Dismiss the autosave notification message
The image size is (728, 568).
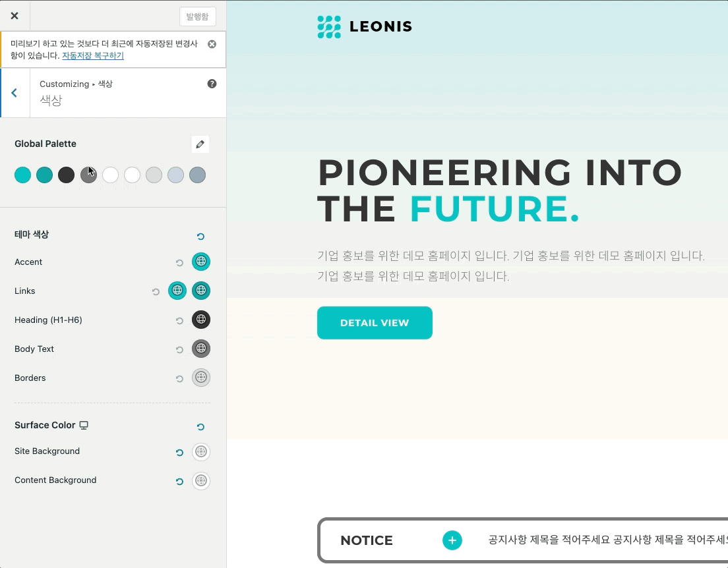(212, 44)
